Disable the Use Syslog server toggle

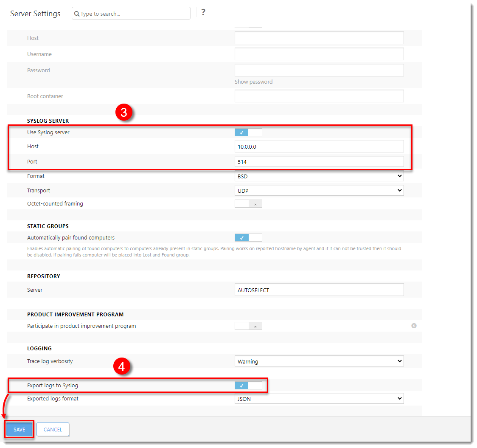248,132
